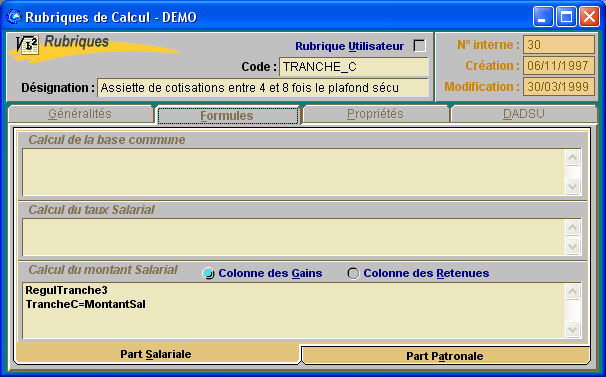Click scroll up arrow of taux Salarial box

pos(572,227)
